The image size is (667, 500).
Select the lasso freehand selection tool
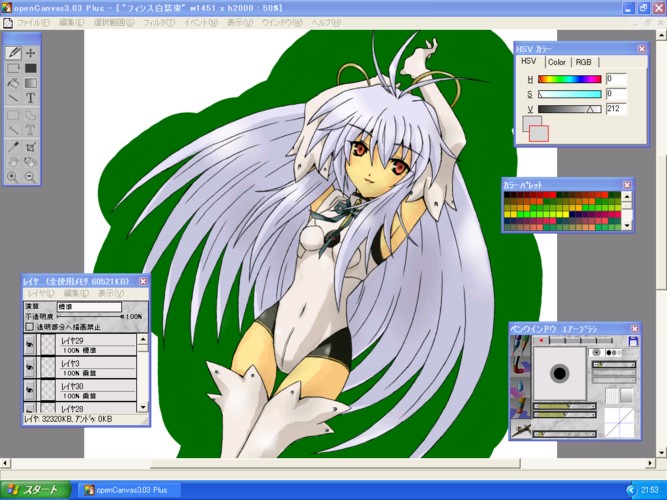[31, 115]
